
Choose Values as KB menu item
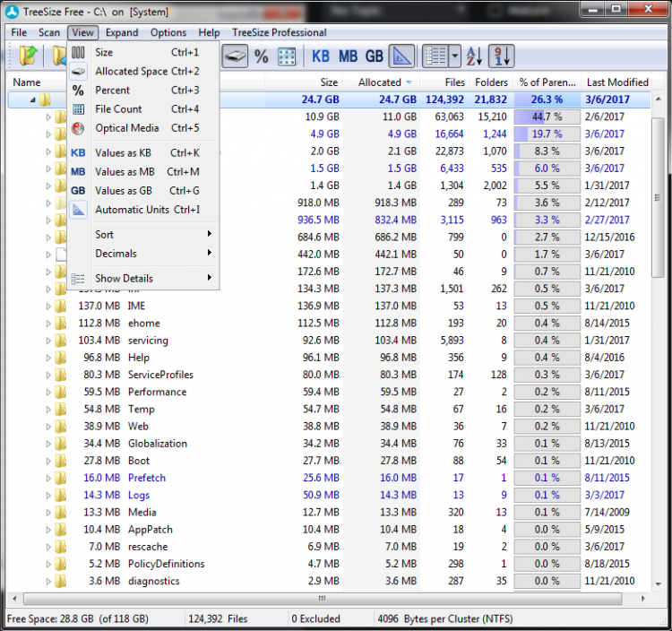143,152
